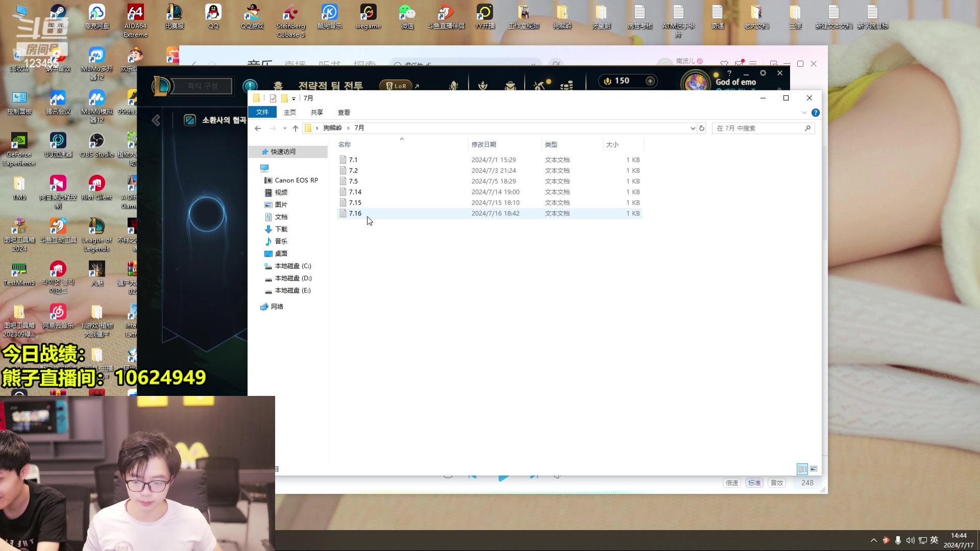Open QQ desktop icon
The width and height of the screenshot is (980, 551).
(x=213, y=16)
